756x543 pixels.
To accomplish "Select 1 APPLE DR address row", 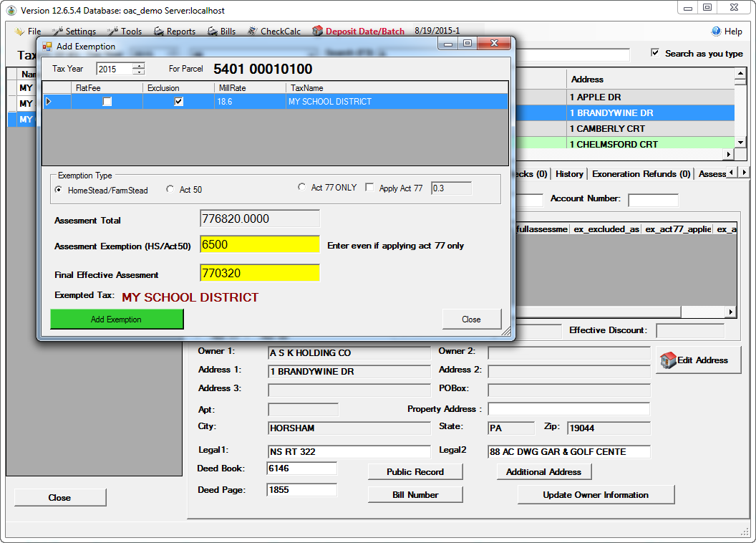I will 625,97.
